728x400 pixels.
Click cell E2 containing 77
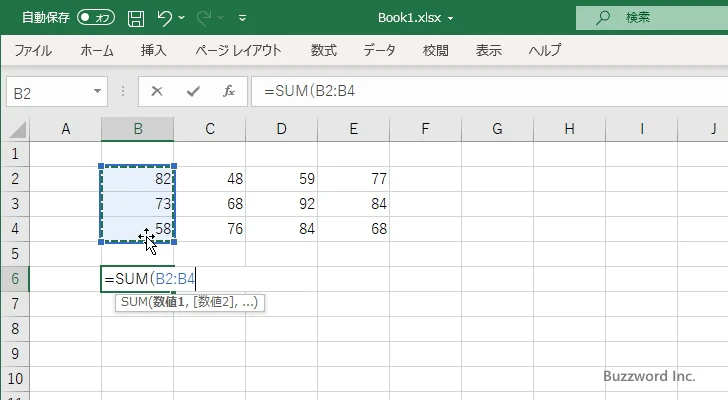pos(354,179)
